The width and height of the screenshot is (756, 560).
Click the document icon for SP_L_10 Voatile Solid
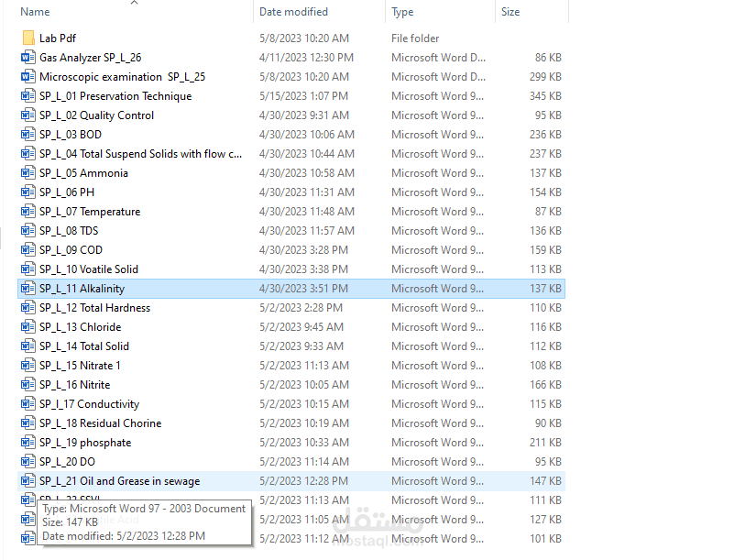28,269
